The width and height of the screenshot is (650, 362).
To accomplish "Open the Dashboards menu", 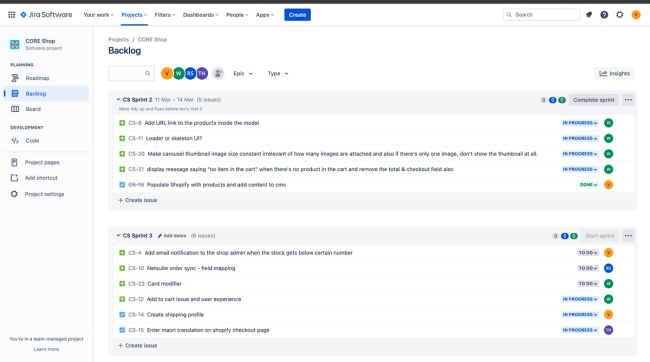I will point(201,15).
